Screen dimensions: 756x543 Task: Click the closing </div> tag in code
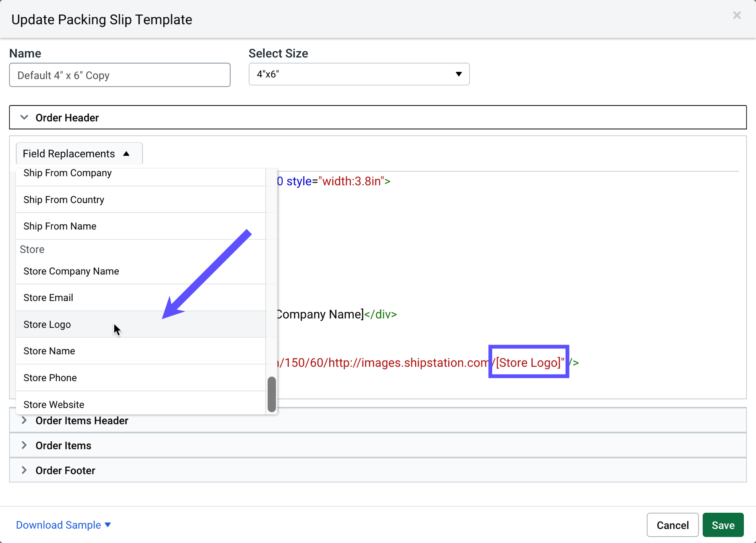click(x=381, y=314)
